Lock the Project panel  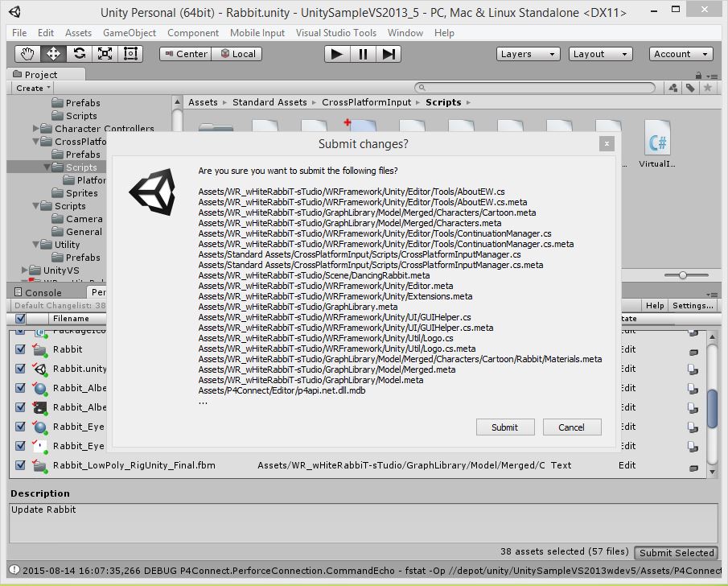[x=698, y=76]
